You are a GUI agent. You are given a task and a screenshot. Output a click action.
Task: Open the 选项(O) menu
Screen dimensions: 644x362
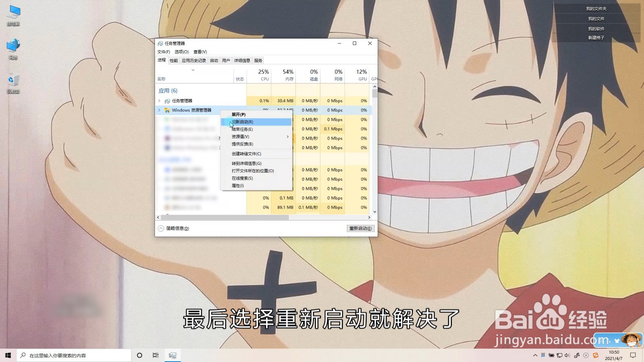click(x=182, y=52)
